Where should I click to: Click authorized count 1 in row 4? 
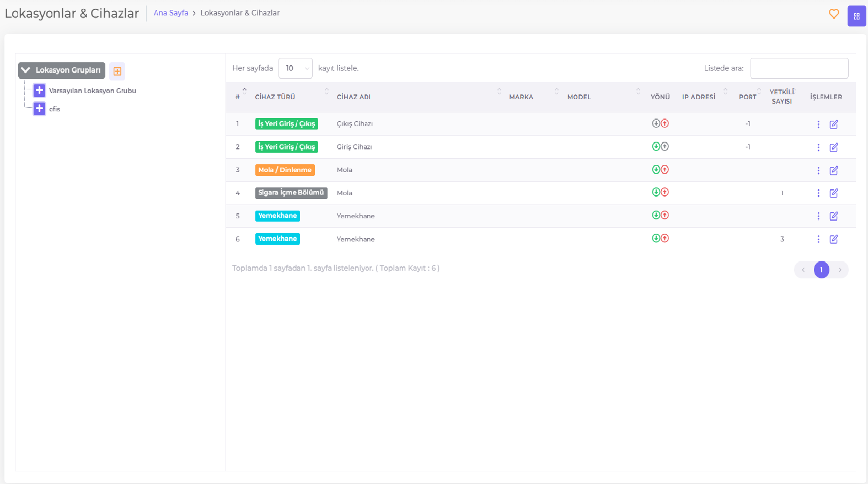point(782,193)
